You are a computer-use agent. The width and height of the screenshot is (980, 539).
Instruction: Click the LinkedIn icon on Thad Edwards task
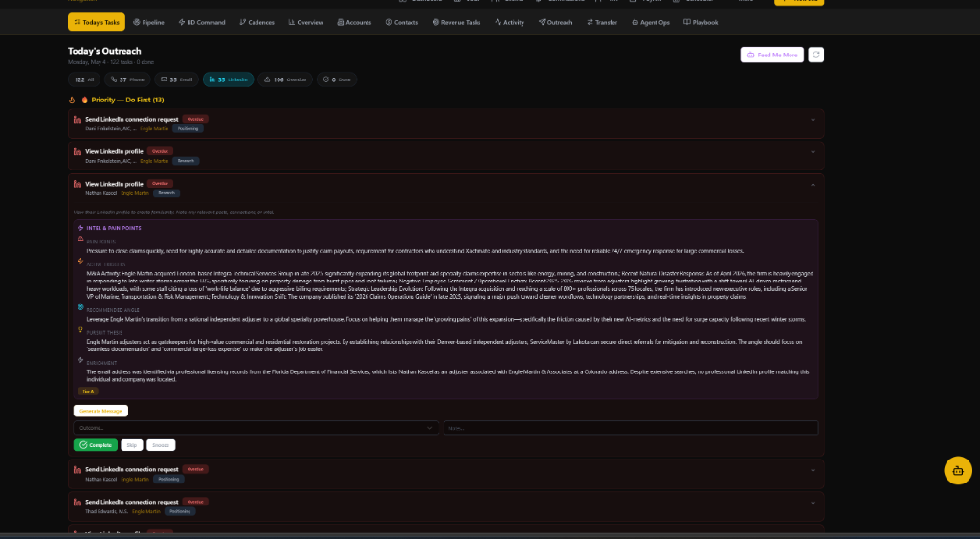[x=78, y=502]
